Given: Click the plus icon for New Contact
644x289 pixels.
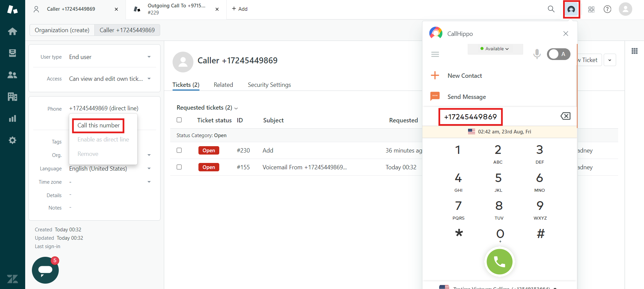Looking at the screenshot, I should (x=435, y=75).
